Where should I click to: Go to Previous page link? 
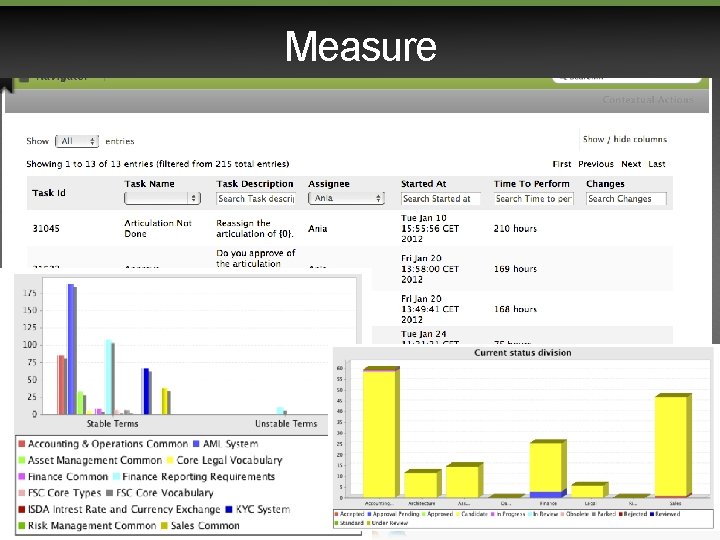point(596,164)
